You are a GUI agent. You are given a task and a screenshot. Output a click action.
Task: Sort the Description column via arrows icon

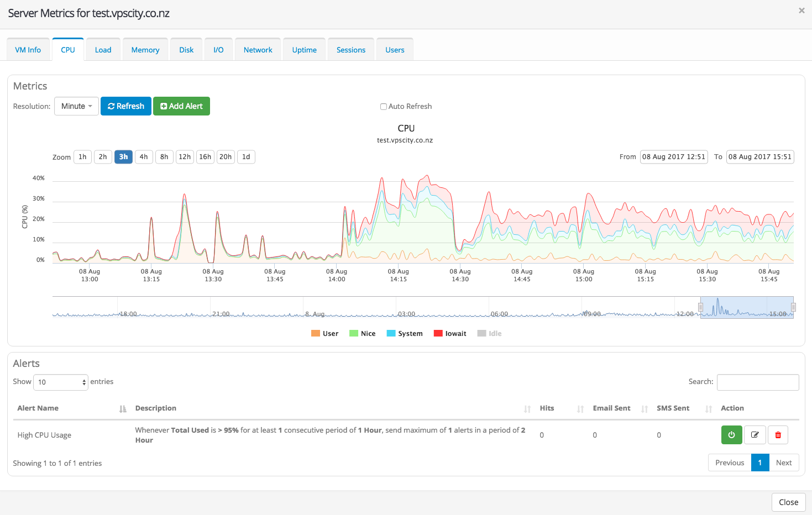click(x=527, y=409)
